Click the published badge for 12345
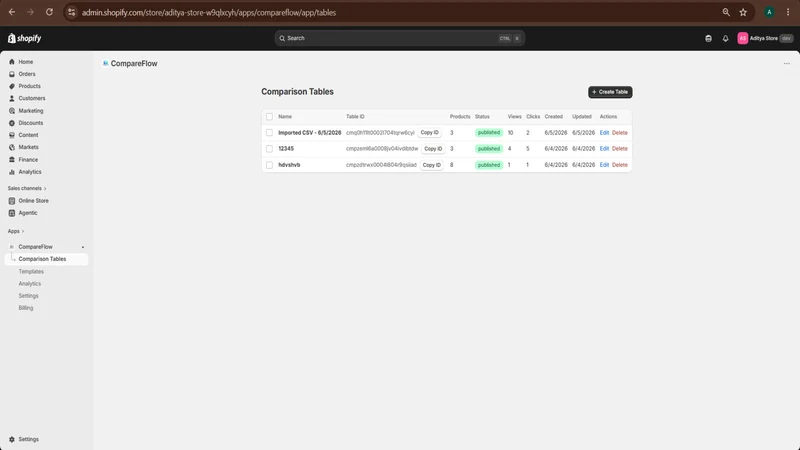 (489, 149)
